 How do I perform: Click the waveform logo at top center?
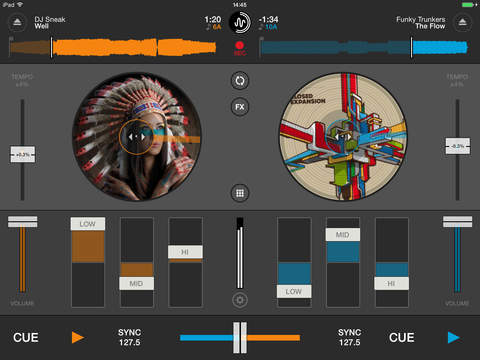pyautogui.click(x=240, y=23)
